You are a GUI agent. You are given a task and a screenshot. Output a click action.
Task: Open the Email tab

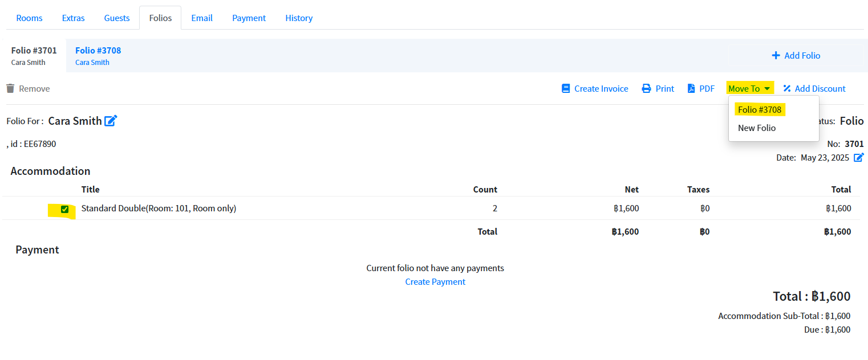pyautogui.click(x=202, y=18)
